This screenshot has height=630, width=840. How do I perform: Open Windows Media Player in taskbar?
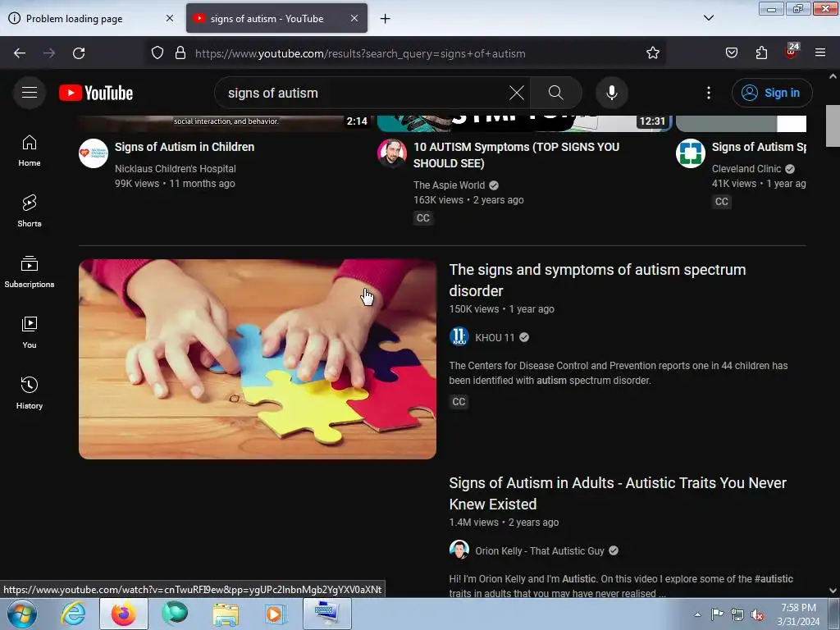[276, 614]
